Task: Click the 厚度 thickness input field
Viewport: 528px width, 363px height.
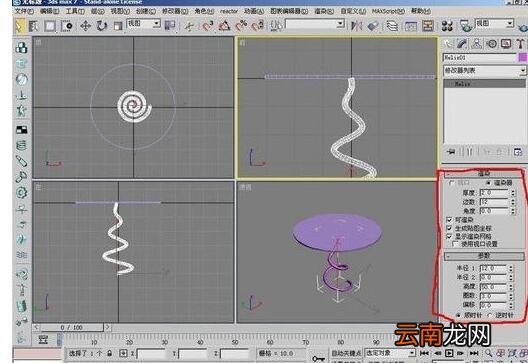Action: pyautogui.click(x=494, y=193)
